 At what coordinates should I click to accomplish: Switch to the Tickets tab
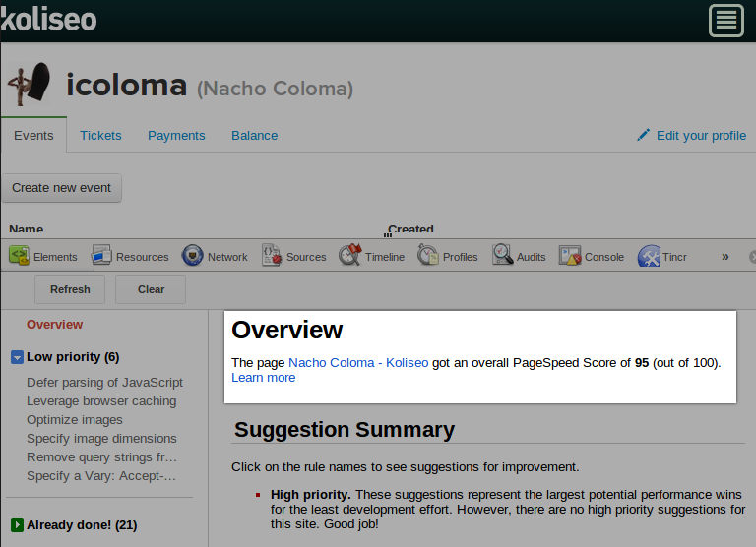100,136
